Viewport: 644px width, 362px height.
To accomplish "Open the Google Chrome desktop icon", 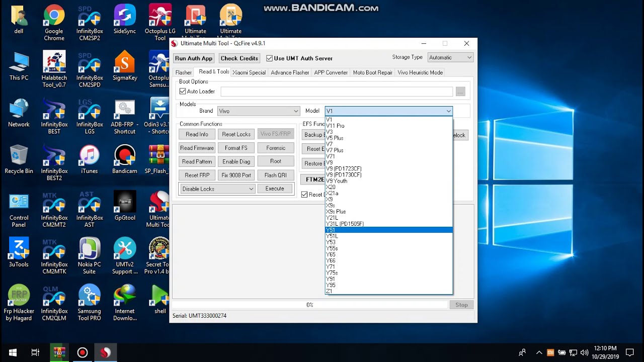I will [x=54, y=23].
